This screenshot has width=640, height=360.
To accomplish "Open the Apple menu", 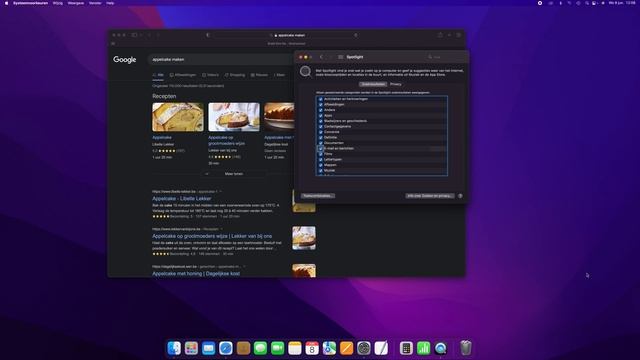I will [6, 3].
